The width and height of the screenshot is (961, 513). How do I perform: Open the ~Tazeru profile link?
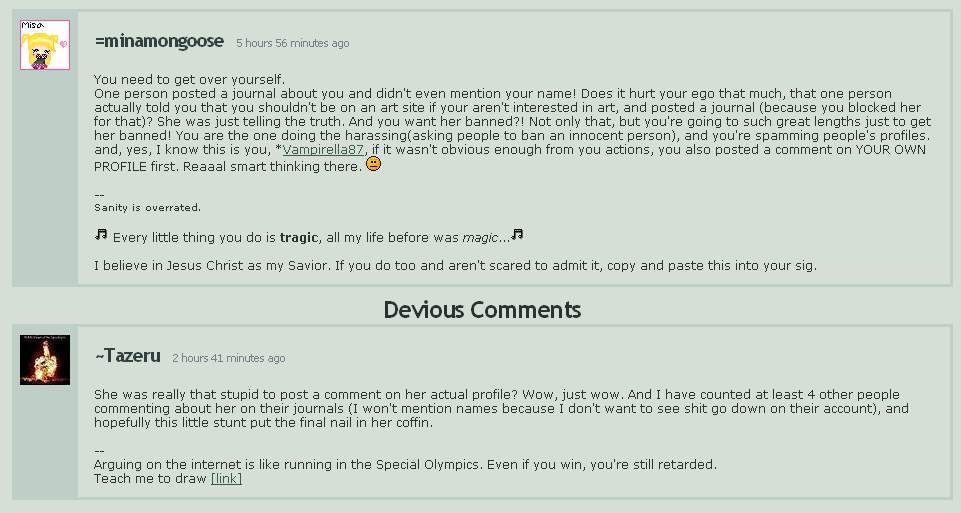point(127,356)
